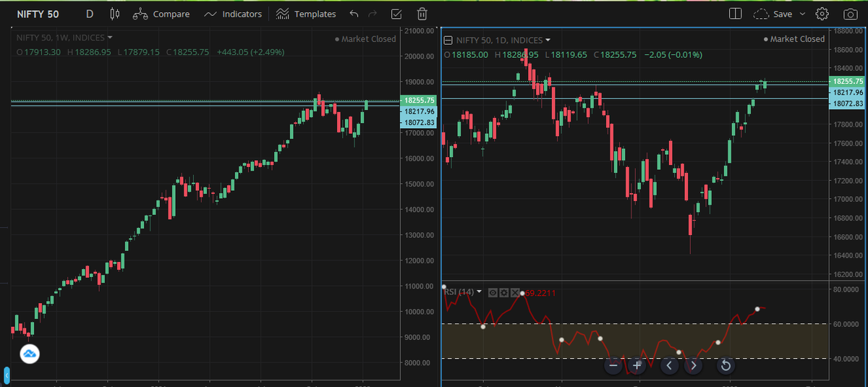Click Market Closed status on weekly chart
The width and height of the screenshot is (868, 387).
[365, 39]
